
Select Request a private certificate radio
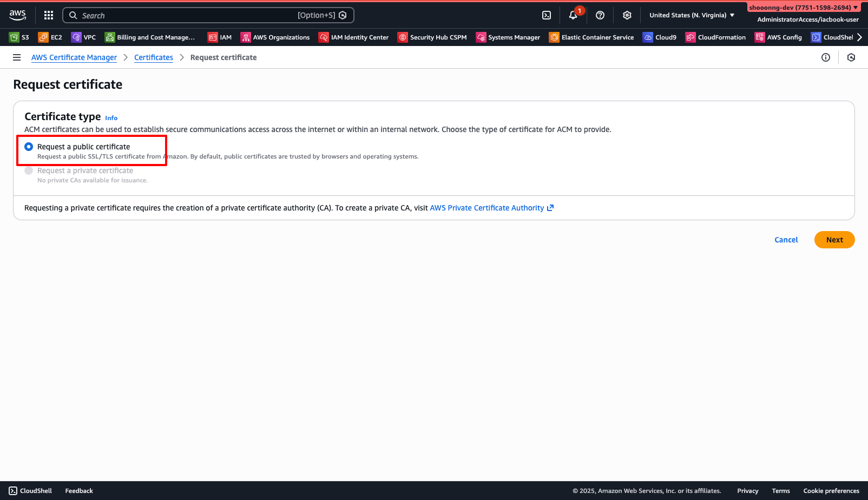pyautogui.click(x=29, y=170)
